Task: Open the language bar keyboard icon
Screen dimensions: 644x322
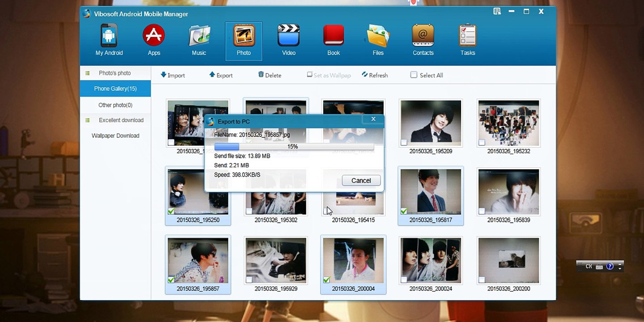Action: click(x=599, y=267)
